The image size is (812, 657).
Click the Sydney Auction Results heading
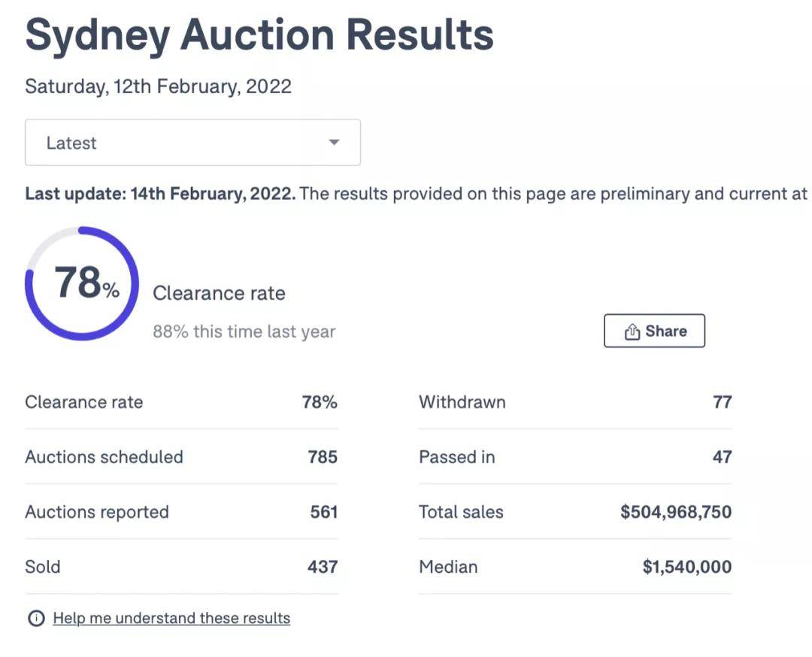tap(259, 36)
